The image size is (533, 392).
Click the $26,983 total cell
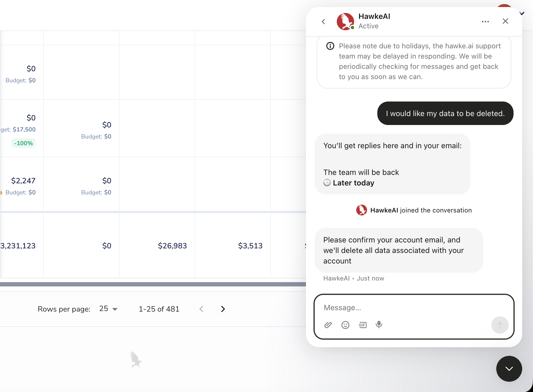pyautogui.click(x=172, y=246)
